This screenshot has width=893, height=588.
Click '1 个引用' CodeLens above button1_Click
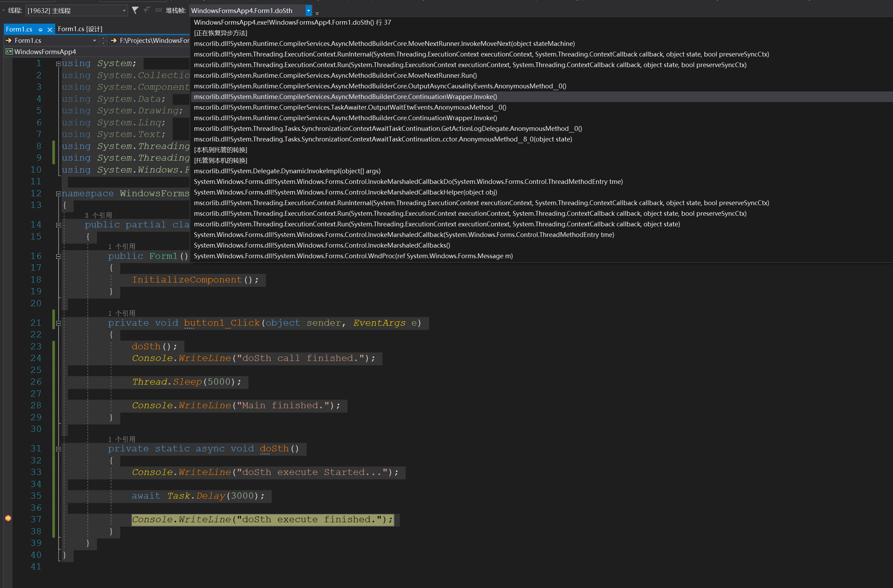(122, 313)
